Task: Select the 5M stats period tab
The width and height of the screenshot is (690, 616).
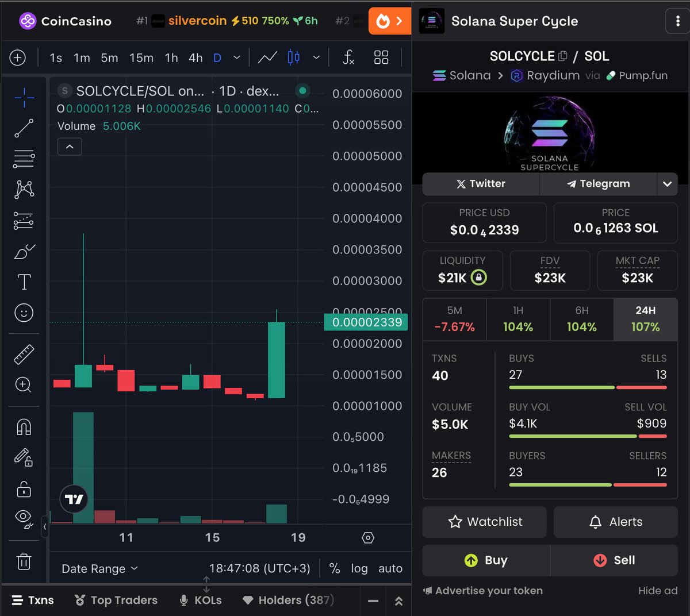Action: (454, 319)
